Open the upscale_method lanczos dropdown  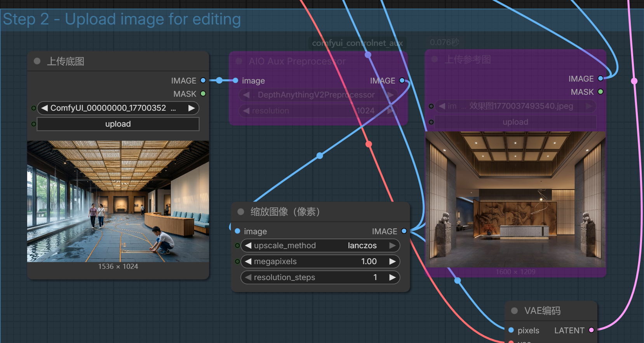click(320, 245)
